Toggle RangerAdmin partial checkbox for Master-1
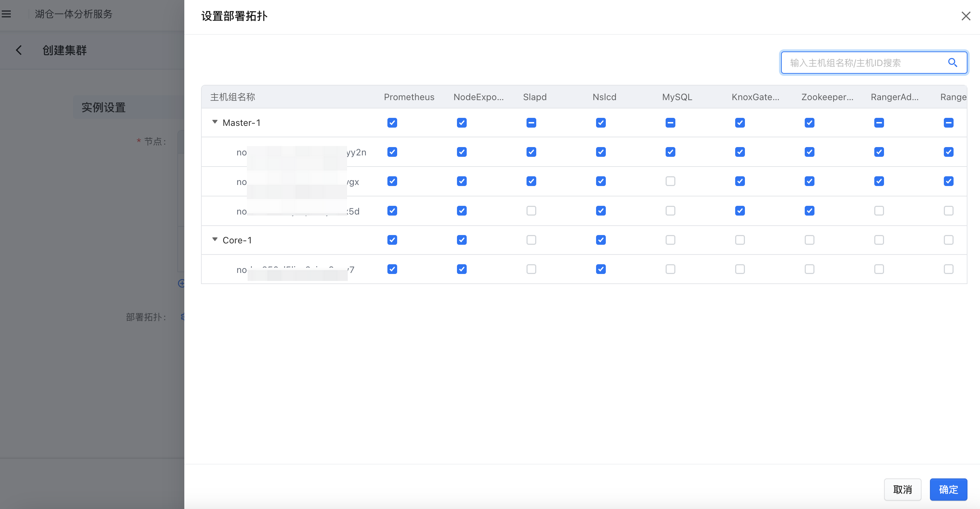This screenshot has width=980, height=509. [879, 122]
